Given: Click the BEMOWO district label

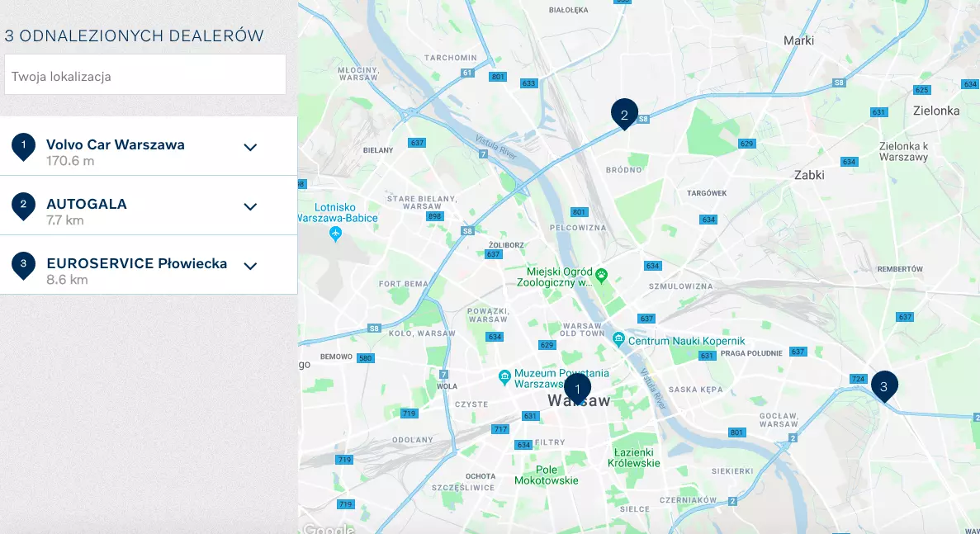Looking at the screenshot, I should 336,357.
